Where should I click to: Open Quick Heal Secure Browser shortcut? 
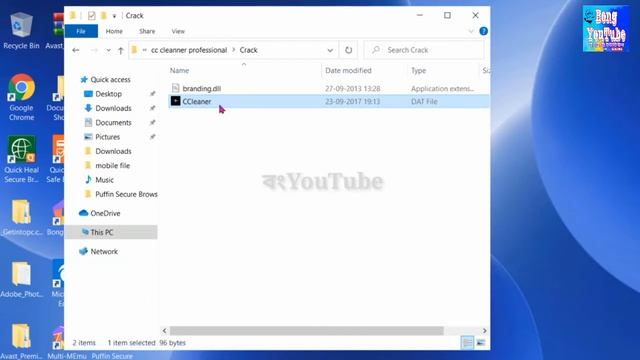click(21, 159)
